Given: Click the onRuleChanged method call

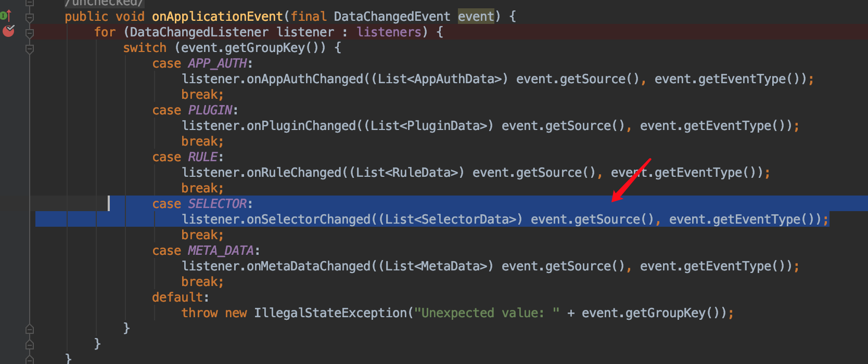Looking at the screenshot, I should tap(294, 173).
